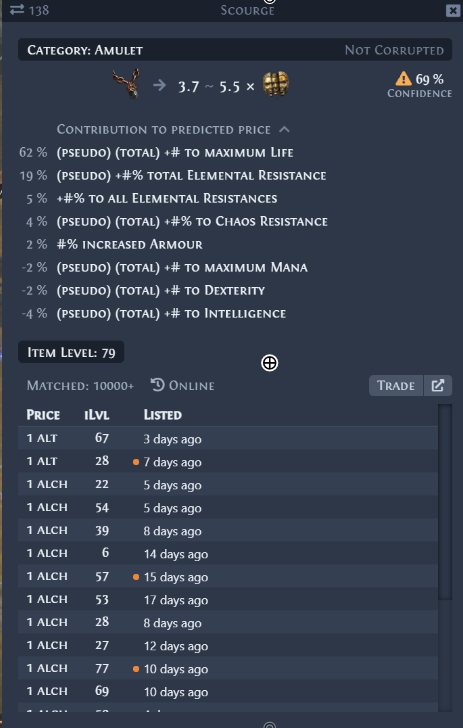Click the Online listing status toggle
Viewport: 463px width, 728px height.
[183, 385]
